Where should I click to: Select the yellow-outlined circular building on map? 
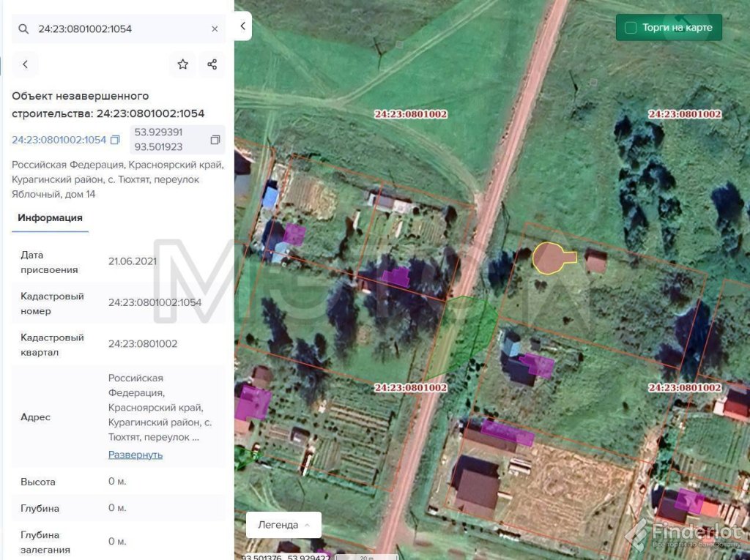coord(549,258)
